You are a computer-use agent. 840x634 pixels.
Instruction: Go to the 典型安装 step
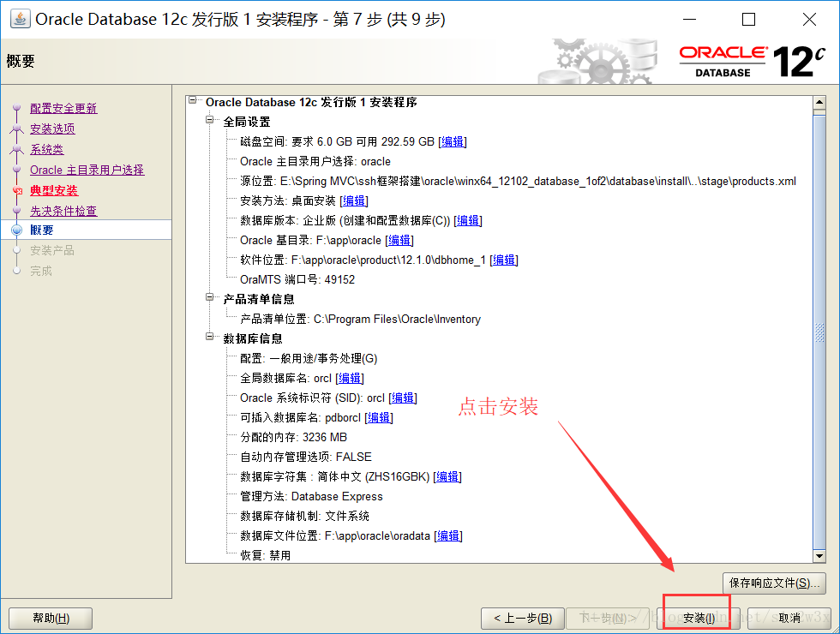click(x=54, y=190)
